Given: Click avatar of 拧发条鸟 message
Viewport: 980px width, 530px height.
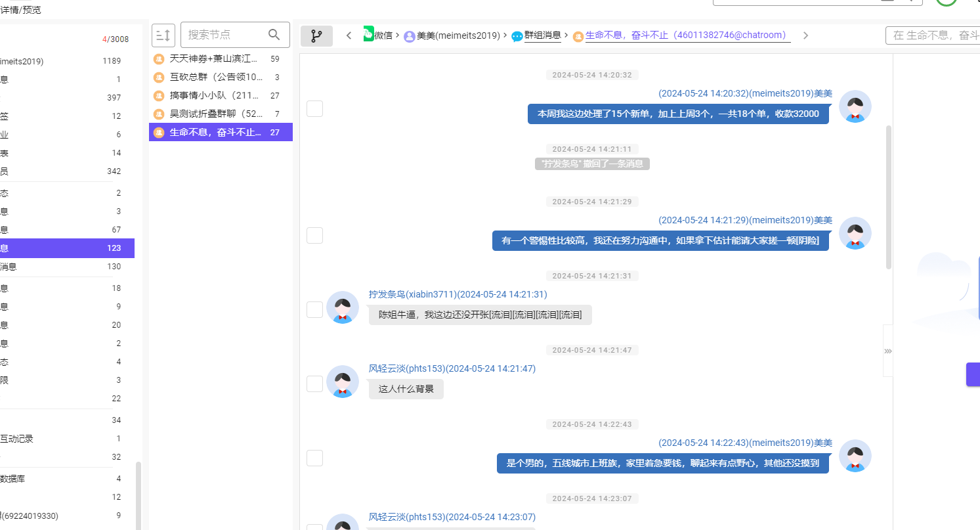Looking at the screenshot, I should (x=343, y=307).
